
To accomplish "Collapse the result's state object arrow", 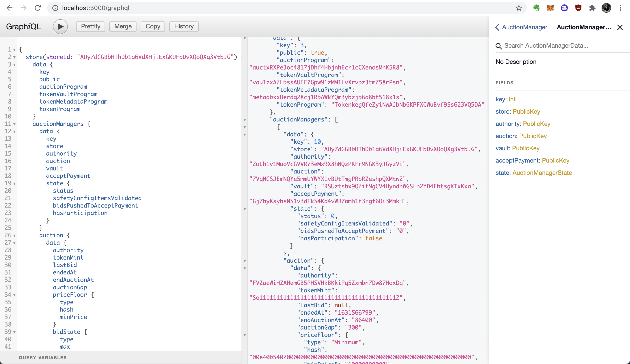I will coord(245,209).
